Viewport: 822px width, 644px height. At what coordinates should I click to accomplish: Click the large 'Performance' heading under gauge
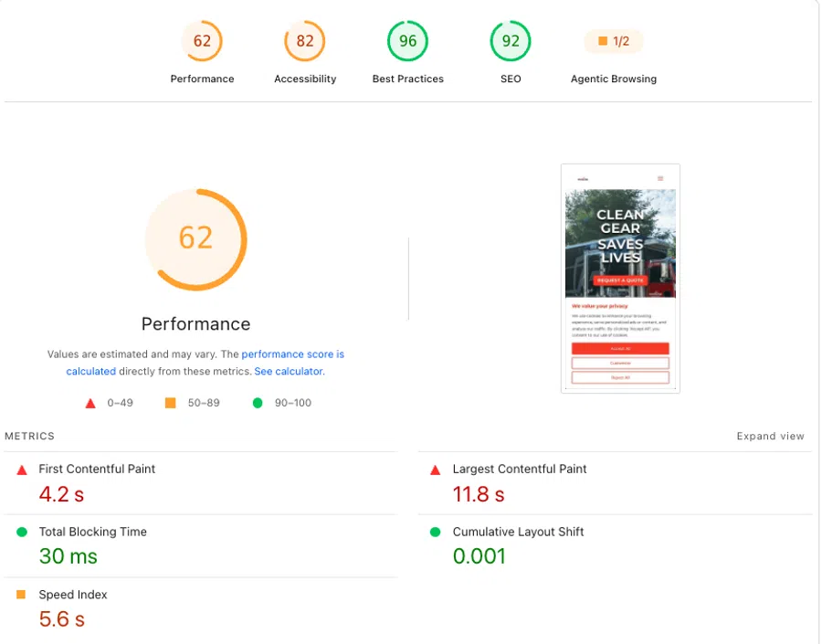click(196, 323)
